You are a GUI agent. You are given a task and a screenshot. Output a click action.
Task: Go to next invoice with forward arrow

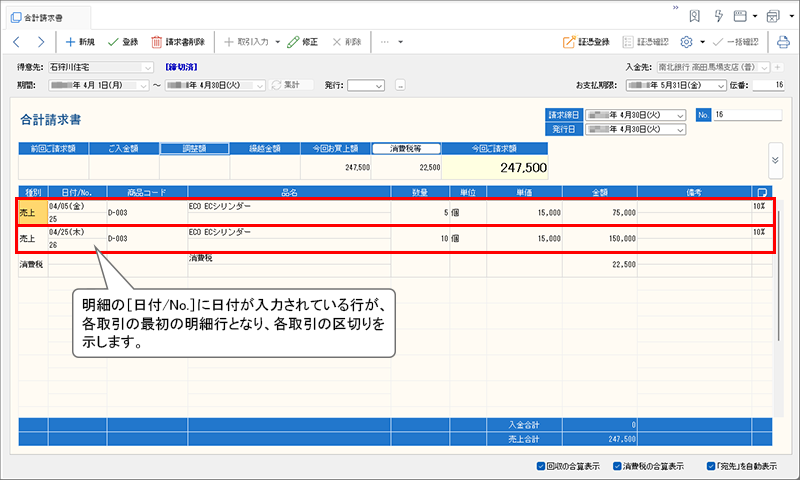pyautogui.click(x=41, y=42)
